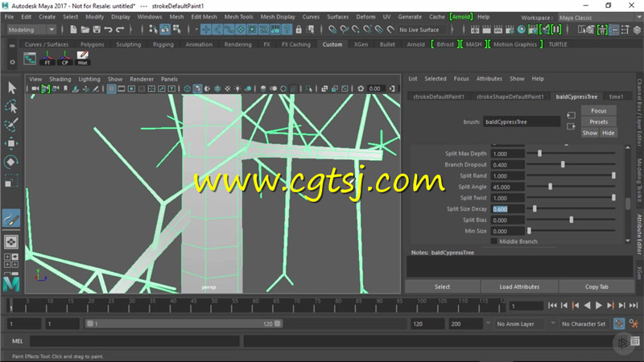
Task: Open the first Custom shelf script icon
Action: [30, 58]
